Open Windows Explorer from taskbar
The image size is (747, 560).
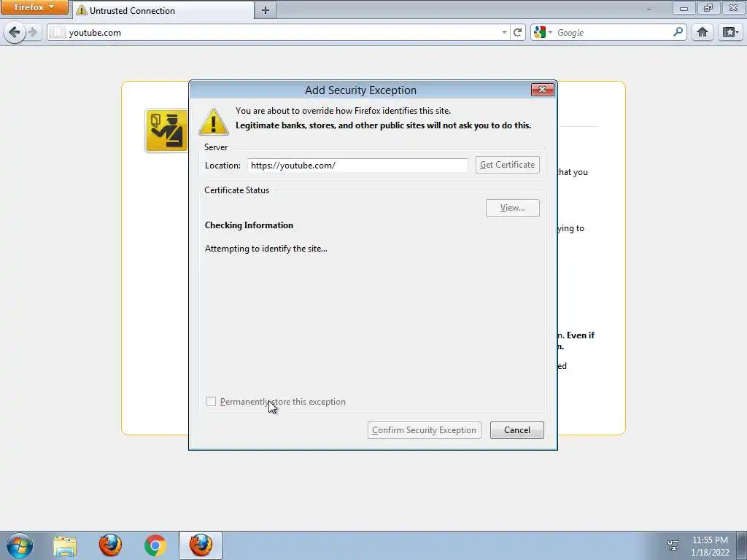[x=65, y=545]
